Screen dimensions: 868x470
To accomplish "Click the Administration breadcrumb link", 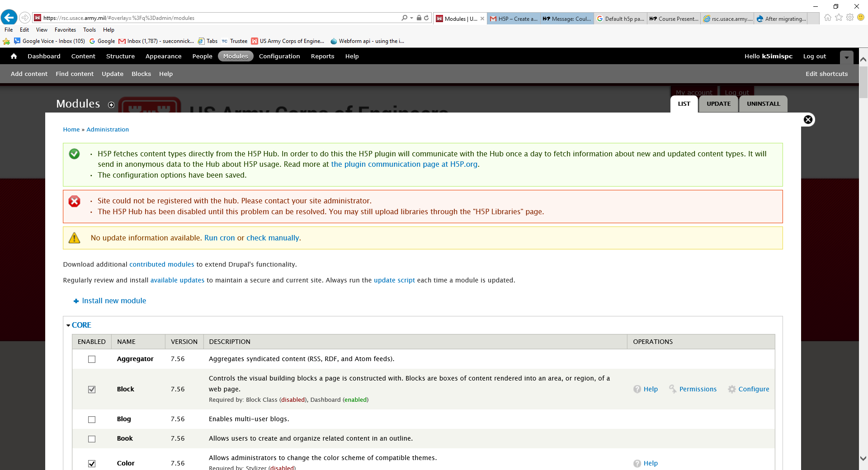I will point(108,130).
